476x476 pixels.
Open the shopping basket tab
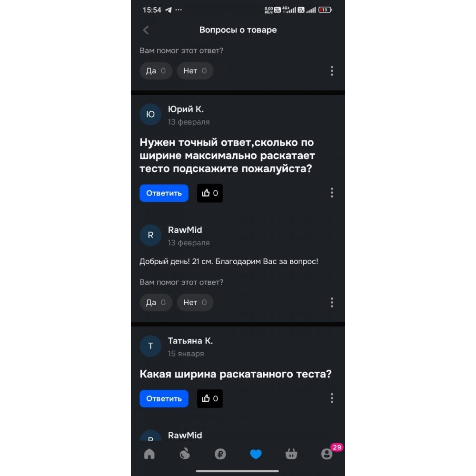tap(291, 454)
